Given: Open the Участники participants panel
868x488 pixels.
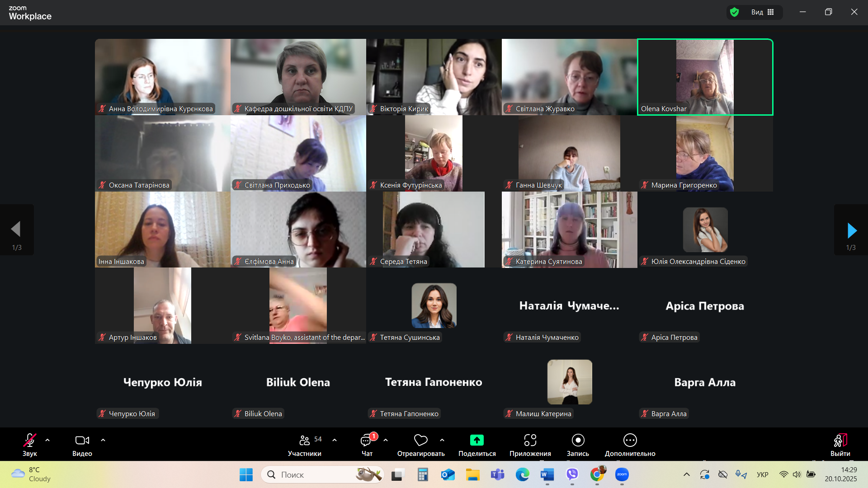Looking at the screenshot, I should coord(304,445).
